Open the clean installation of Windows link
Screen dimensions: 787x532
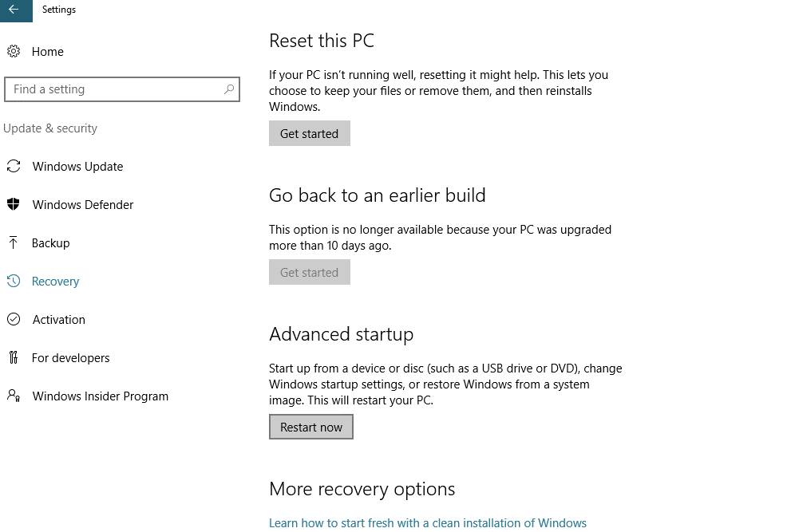[x=428, y=523]
